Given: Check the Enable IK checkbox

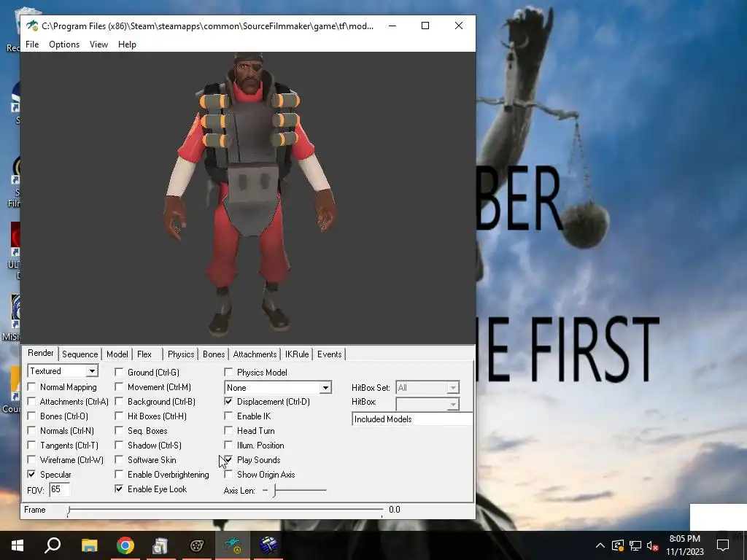Looking at the screenshot, I should pyautogui.click(x=228, y=416).
